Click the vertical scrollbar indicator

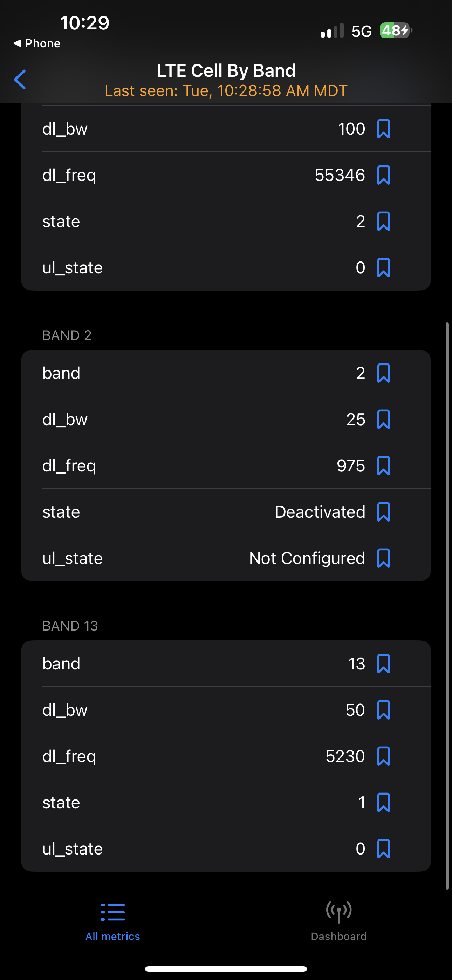point(447,605)
